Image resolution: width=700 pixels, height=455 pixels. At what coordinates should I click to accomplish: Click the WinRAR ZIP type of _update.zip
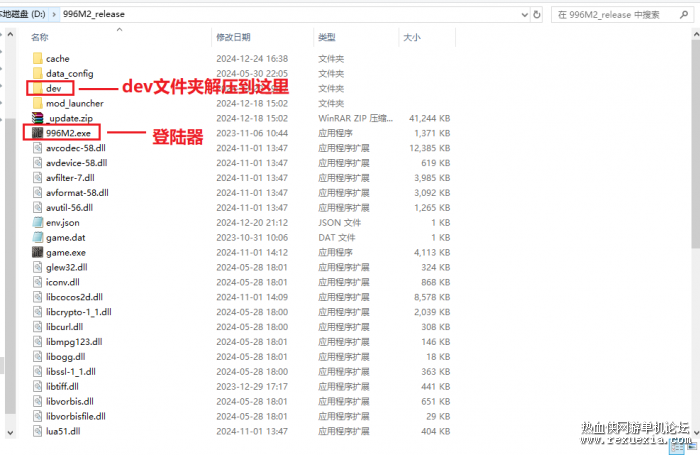355,118
